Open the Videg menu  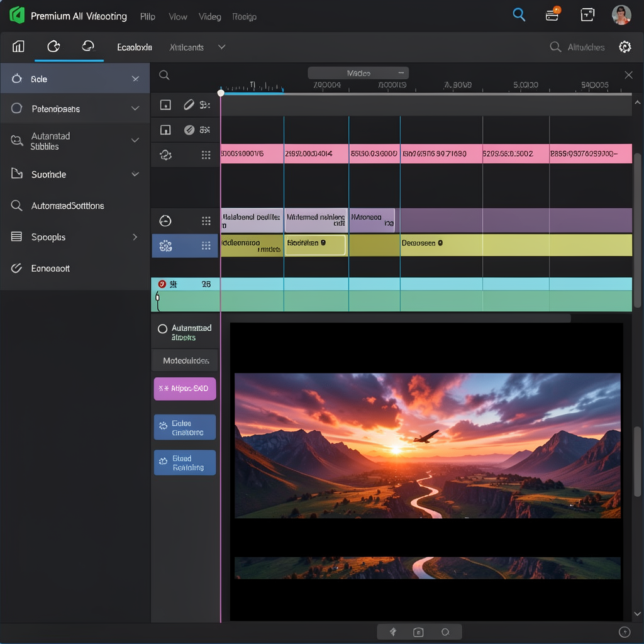(209, 17)
